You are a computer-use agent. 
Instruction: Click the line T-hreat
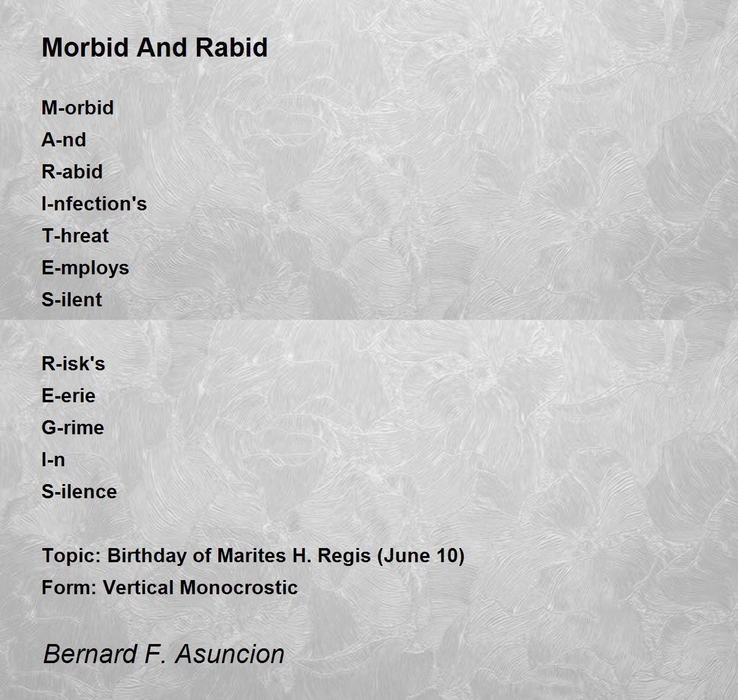click(x=75, y=236)
